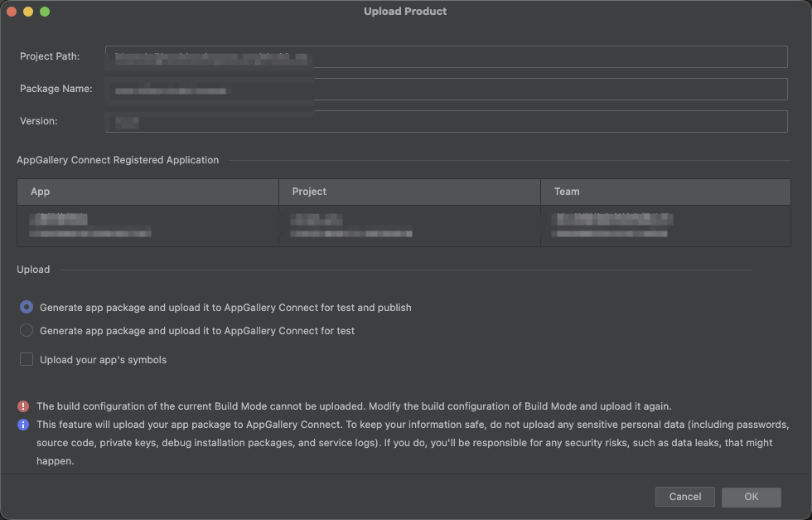Click the 'Upload your app's symbols' label

click(x=103, y=360)
